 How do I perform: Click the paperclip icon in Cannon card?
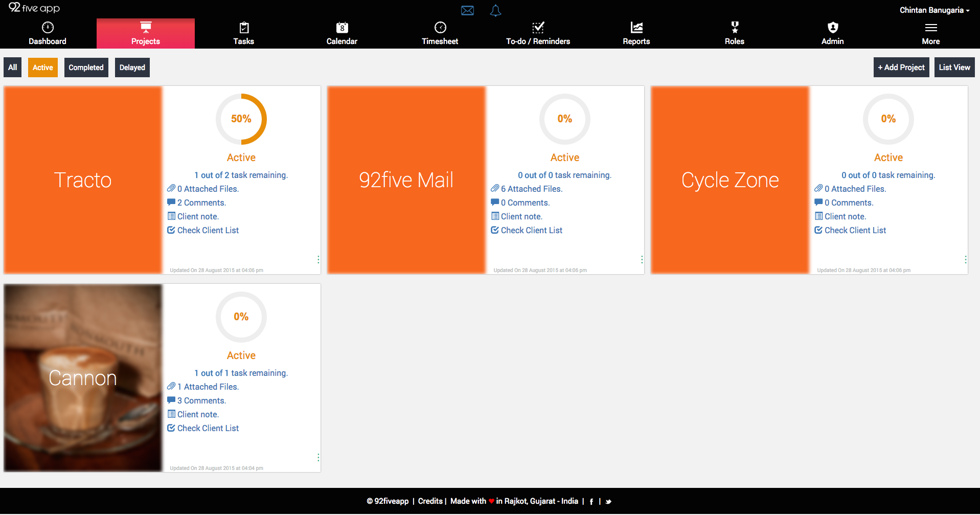(171, 387)
